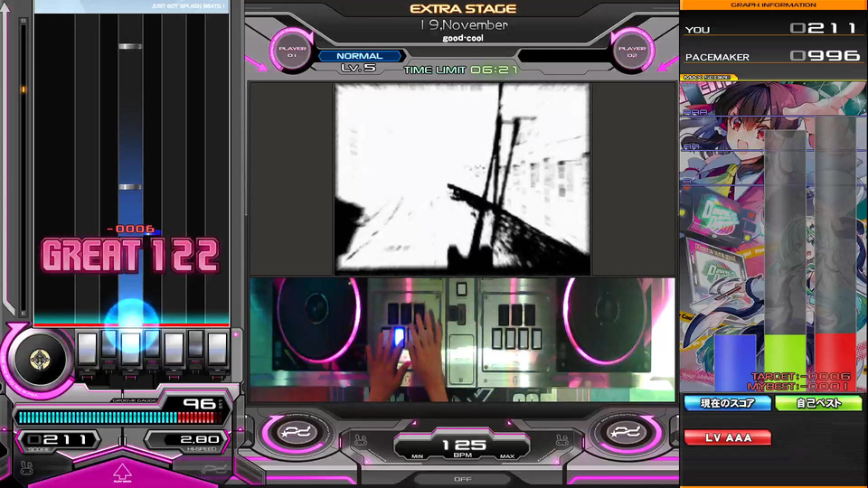
Task: Click the green personal best graph bar
Action: tap(785, 363)
